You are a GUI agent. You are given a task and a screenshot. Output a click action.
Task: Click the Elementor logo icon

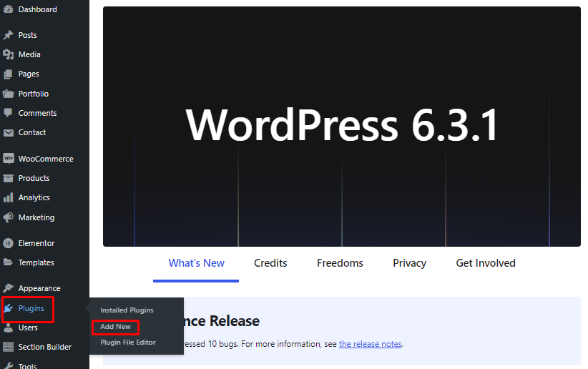pos(9,243)
